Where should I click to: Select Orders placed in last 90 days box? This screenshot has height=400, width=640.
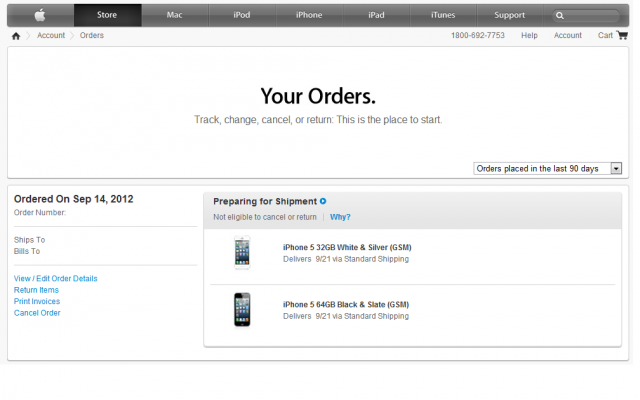[547, 168]
